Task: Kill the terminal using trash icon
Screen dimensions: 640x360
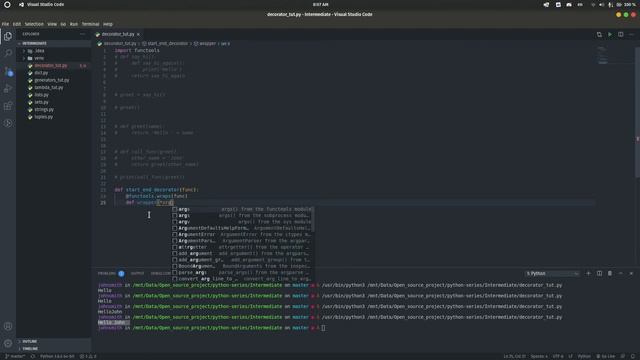Action: [610, 273]
